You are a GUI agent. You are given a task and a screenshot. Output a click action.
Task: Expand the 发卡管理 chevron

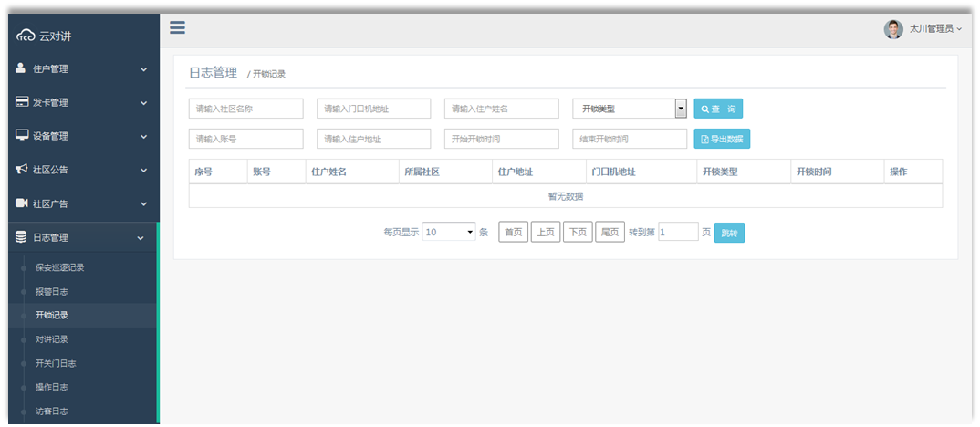tap(144, 103)
